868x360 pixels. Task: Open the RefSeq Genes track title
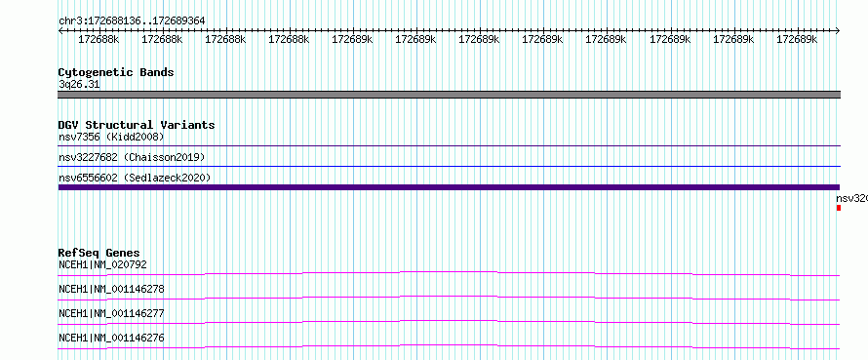[99, 253]
